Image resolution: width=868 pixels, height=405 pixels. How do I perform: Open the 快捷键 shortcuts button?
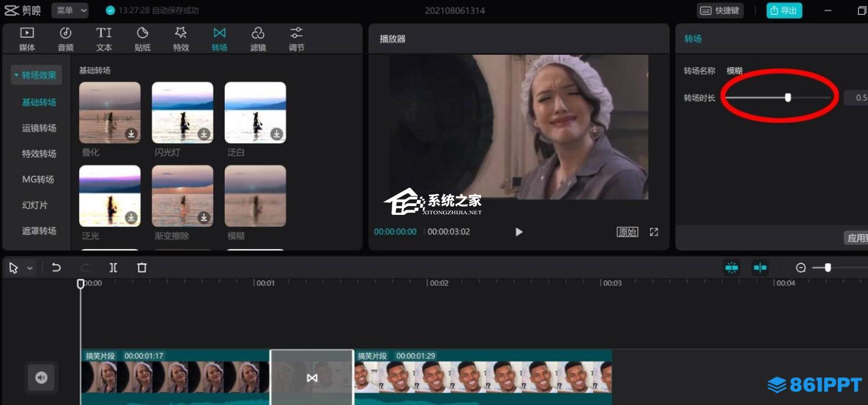(x=720, y=11)
